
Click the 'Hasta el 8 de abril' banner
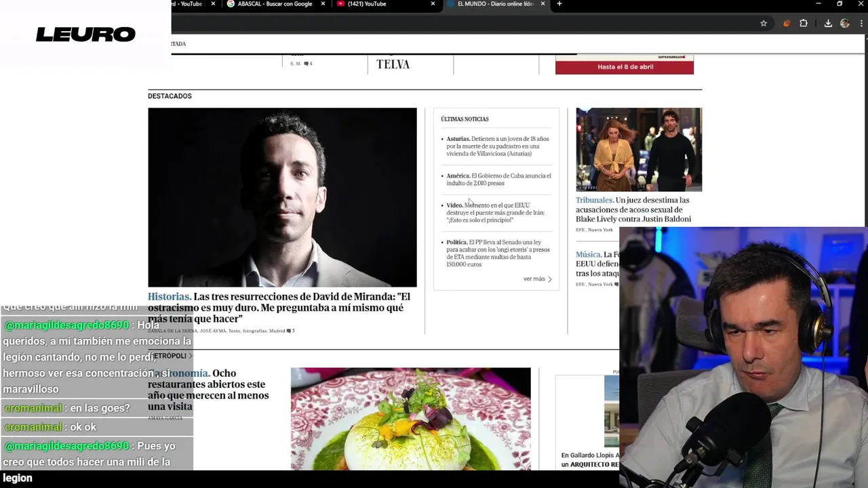pyautogui.click(x=625, y=65)
